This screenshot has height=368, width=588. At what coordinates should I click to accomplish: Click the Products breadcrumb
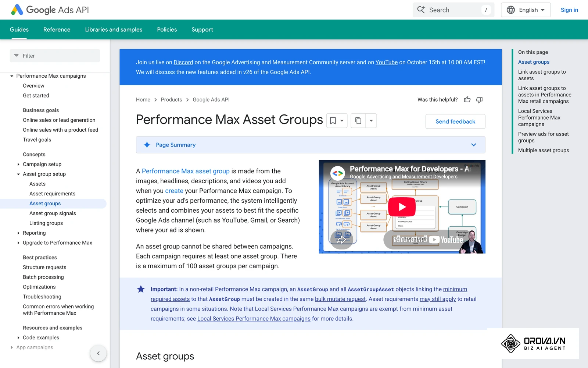[x=171, y=100]
